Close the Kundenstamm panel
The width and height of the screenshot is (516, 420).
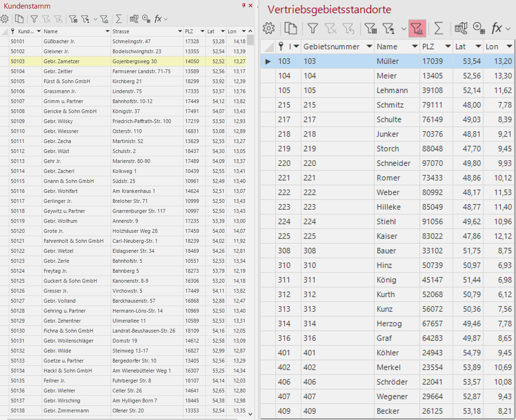251,5
